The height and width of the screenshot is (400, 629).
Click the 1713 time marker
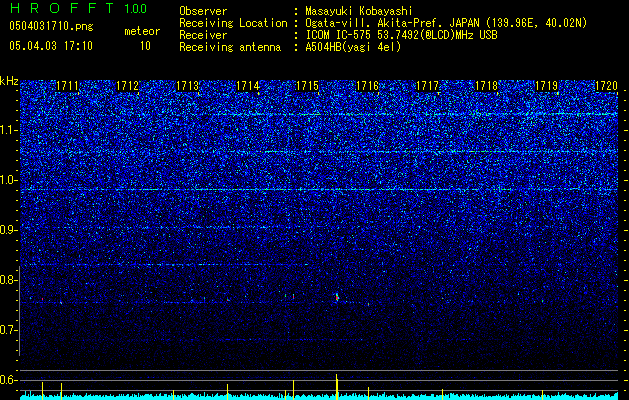(187, 86)
